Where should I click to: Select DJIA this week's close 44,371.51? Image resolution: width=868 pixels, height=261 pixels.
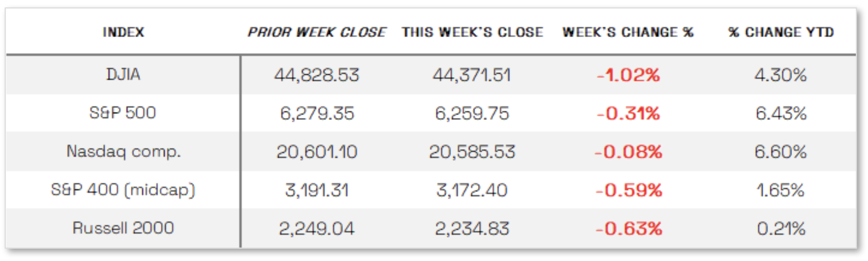472,75
